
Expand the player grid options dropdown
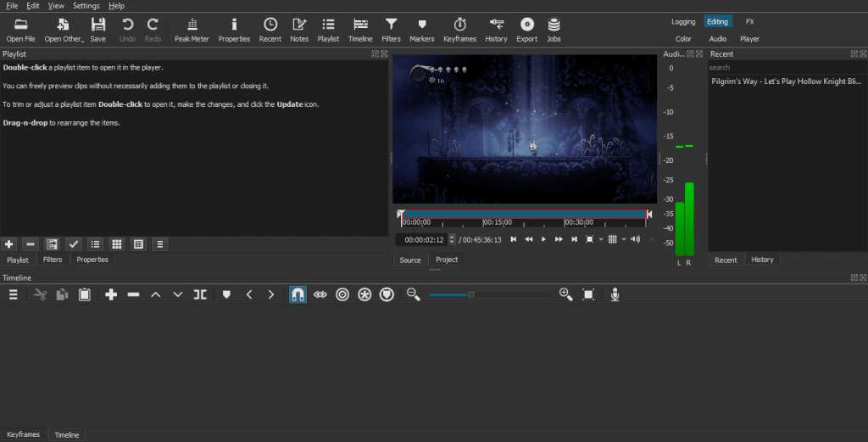[x=623, y=239]
